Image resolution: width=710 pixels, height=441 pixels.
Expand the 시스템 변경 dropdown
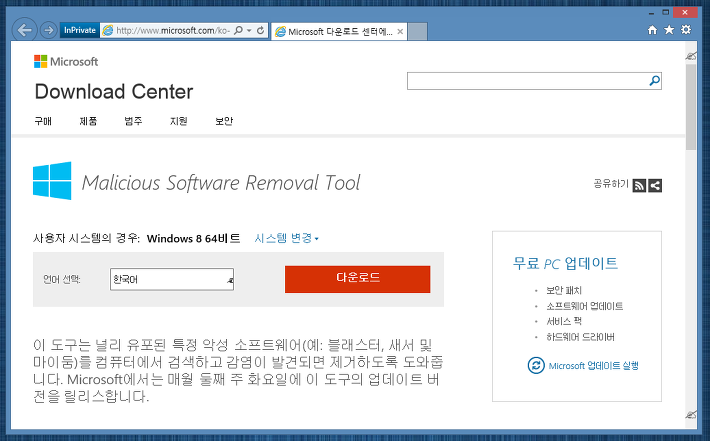[287, 238]
